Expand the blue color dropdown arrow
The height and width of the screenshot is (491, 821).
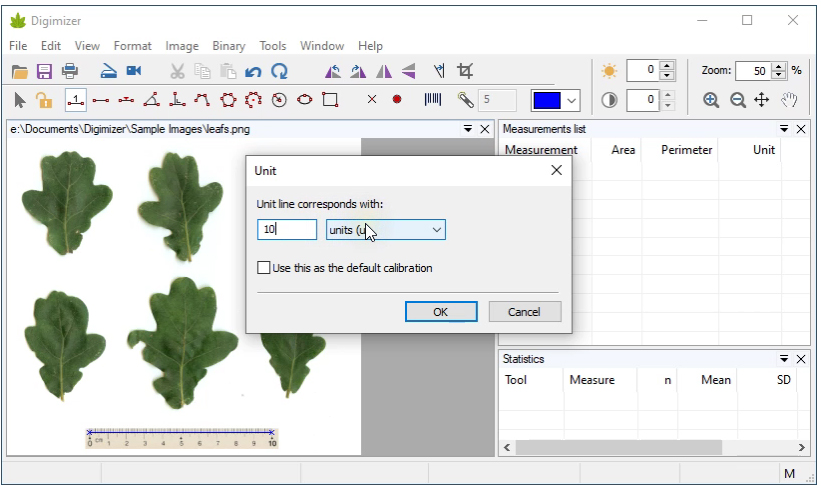(571, 100)
